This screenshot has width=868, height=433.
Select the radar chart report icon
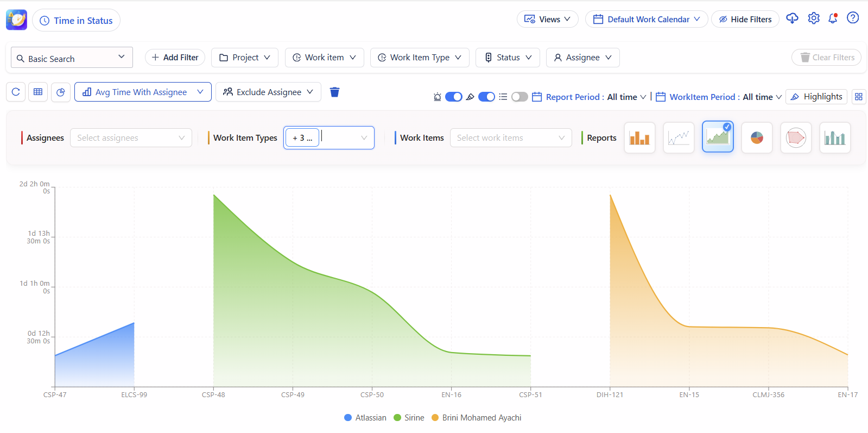[x=796, y=138]
